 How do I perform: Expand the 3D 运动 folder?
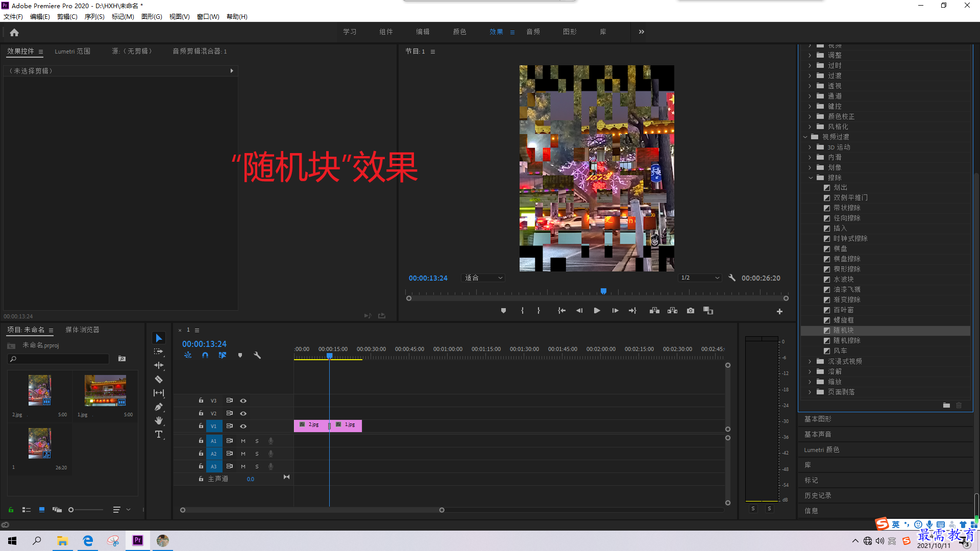810,147
